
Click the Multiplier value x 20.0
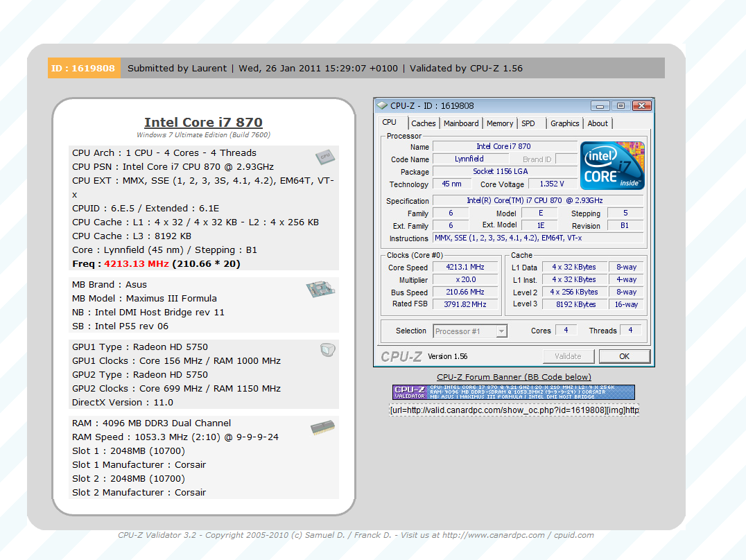tap(465, 280)
